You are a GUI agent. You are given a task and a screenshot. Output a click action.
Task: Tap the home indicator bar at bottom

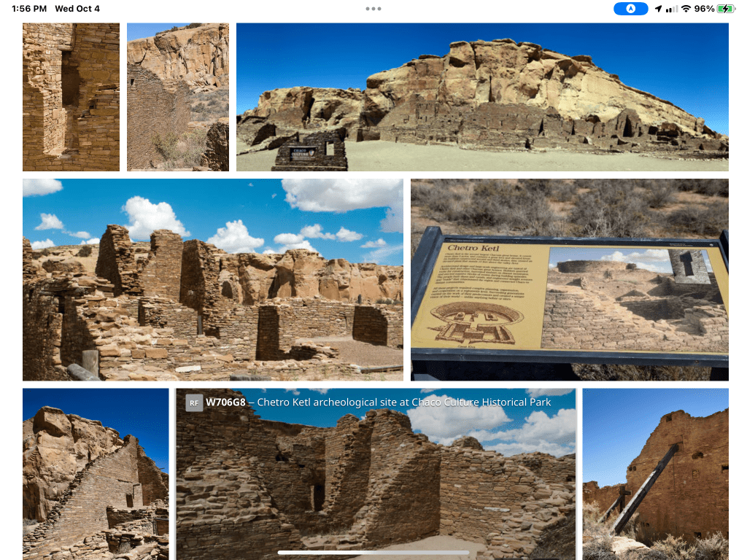(373, 553)
